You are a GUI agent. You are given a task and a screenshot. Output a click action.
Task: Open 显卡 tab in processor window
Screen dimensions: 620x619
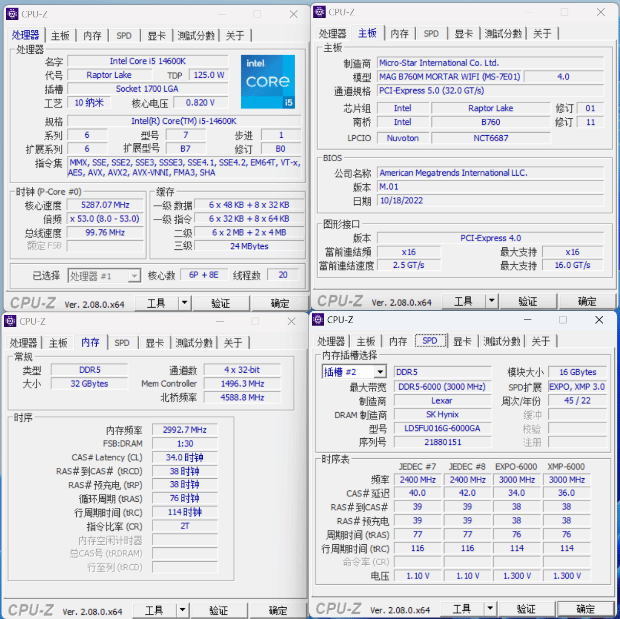(x=156, y=36)
